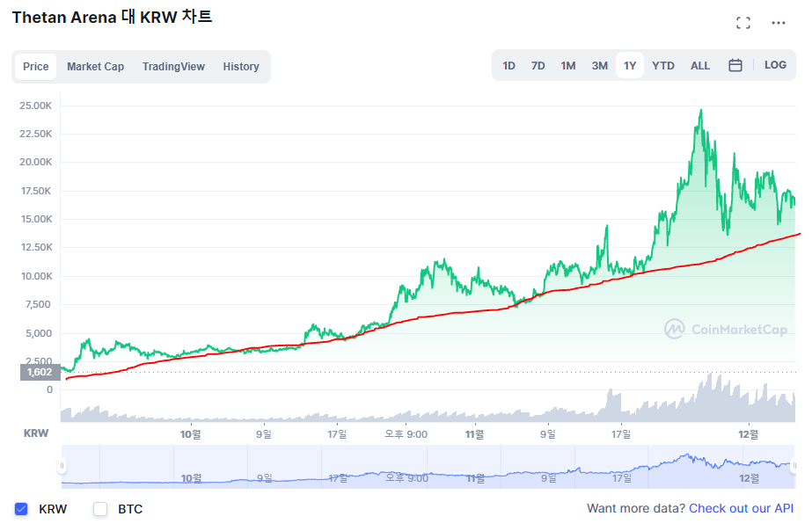
Task: Open the calendar date range picker
Action: click(735, 65)
